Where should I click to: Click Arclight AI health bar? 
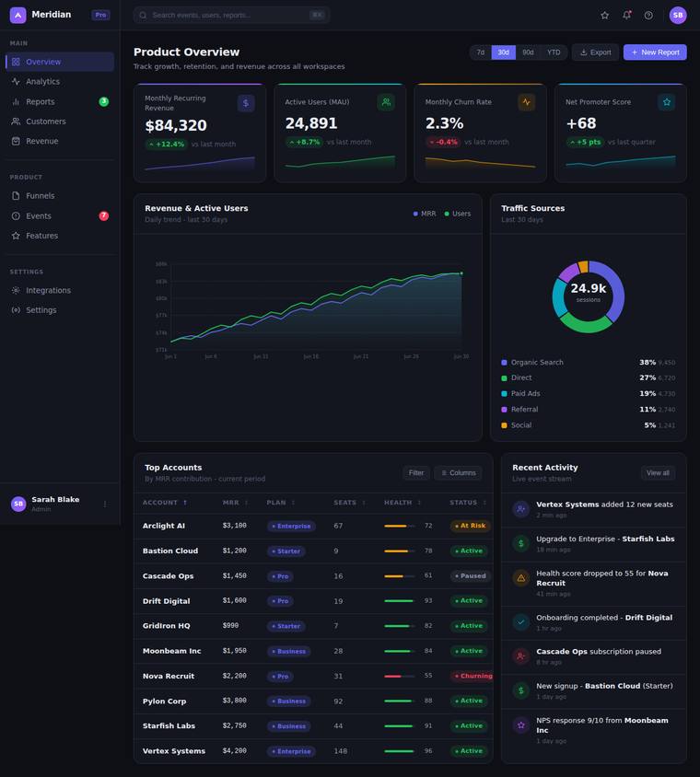tap(400, 526)
